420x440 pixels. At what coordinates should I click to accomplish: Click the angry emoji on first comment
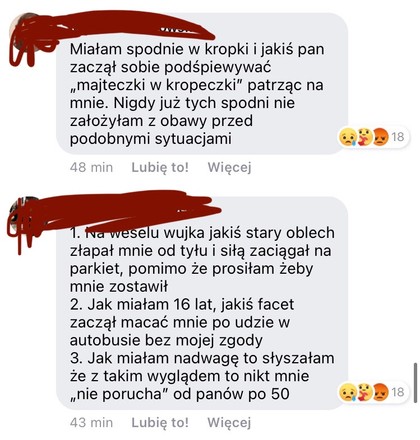point(380,137)
